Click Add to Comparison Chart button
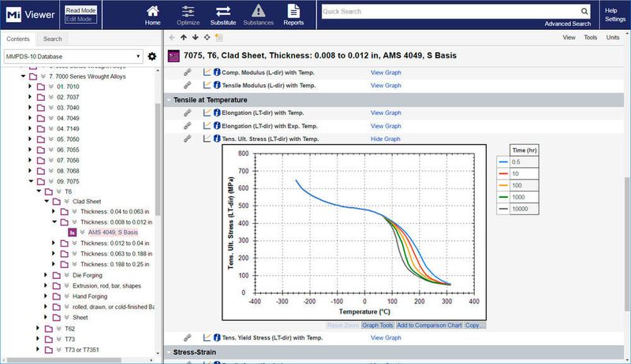631x364 pixels. pos(429,325)
